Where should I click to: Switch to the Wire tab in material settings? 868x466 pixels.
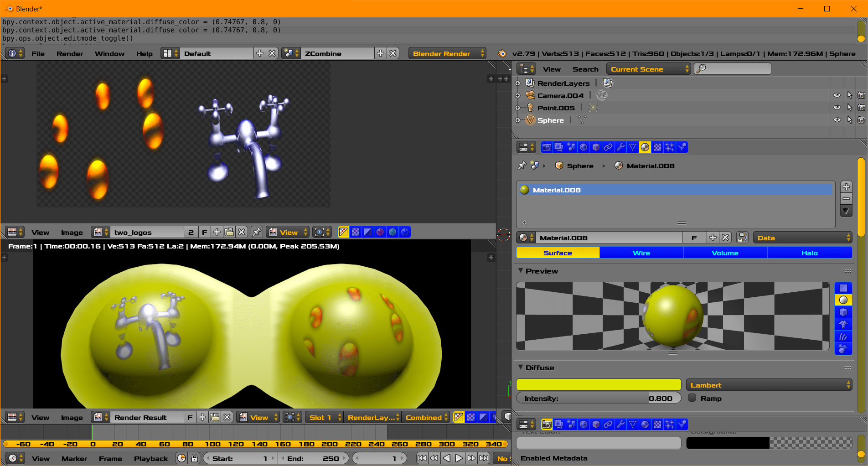click(x=641, y=253)
